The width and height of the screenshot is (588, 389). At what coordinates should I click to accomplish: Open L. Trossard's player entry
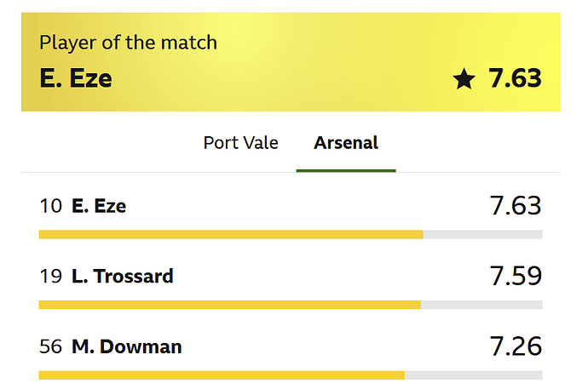pyautogui.click(x=122, y=276)
